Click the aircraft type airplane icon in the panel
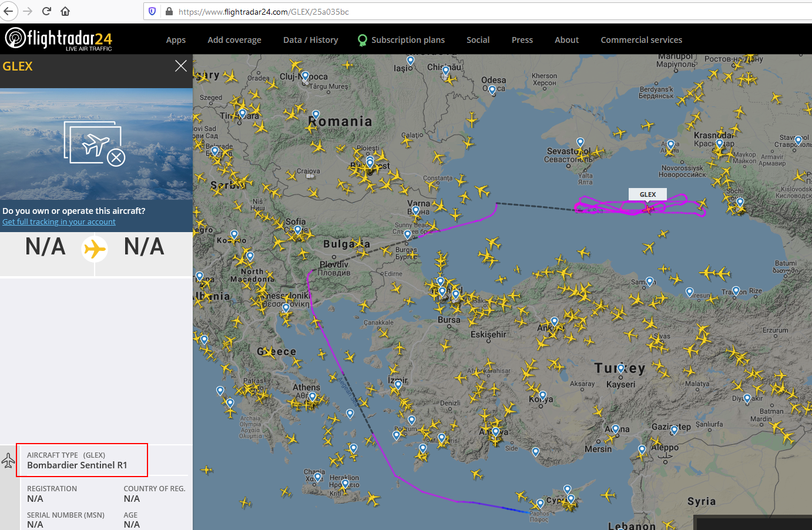The width and height of the screenshot is (812, 530). point(8,460)
